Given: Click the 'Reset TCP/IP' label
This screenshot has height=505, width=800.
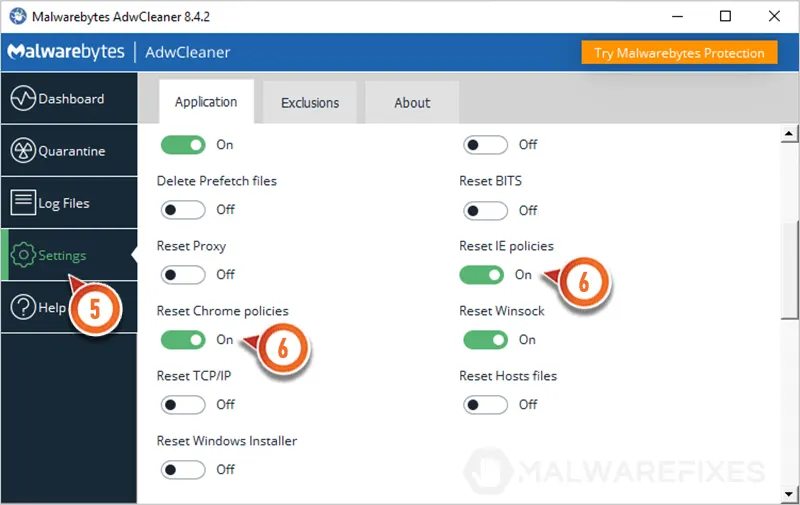Looking at the screenshot, I should 194,376.
